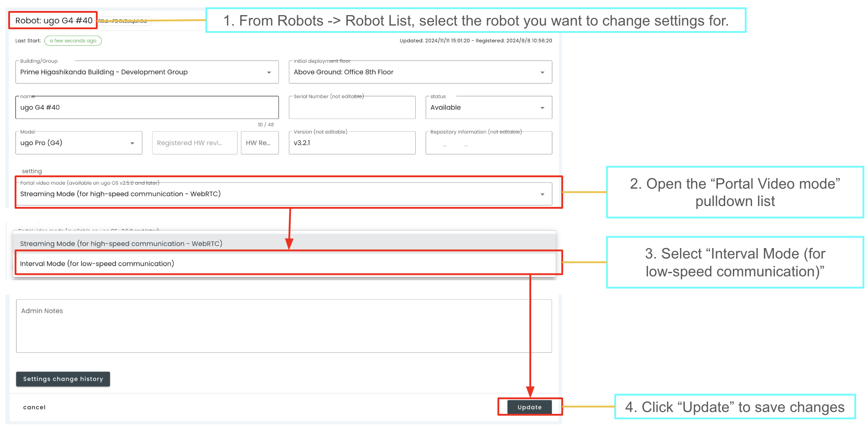Expand the Portal video mode dropdown
Image resolution: width=868 pixels, height=444 pixels.
tap(284, 194)
